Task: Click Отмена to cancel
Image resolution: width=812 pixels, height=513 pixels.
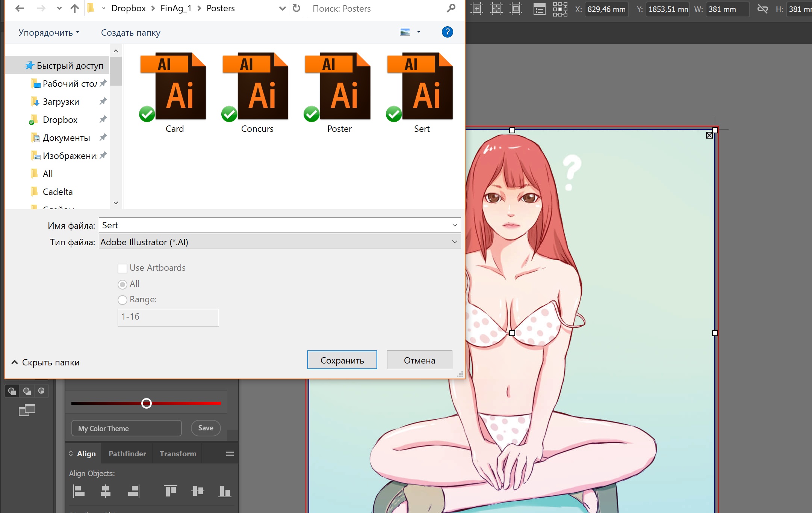Action: coord(419,360)
